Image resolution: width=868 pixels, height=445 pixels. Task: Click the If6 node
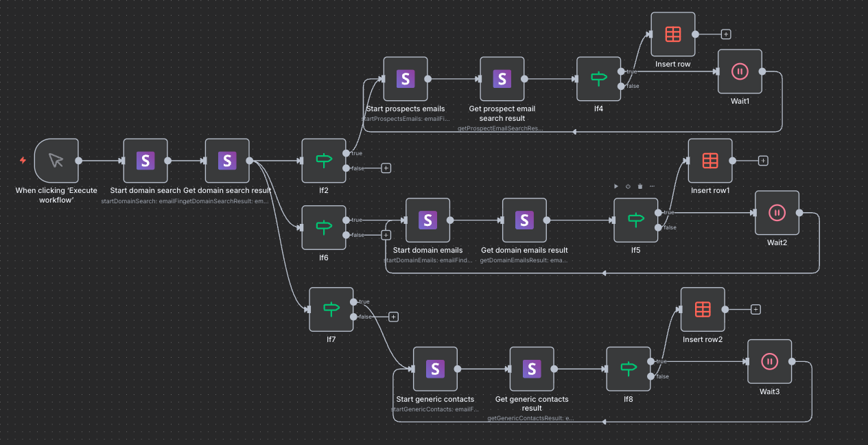[324, 227]
